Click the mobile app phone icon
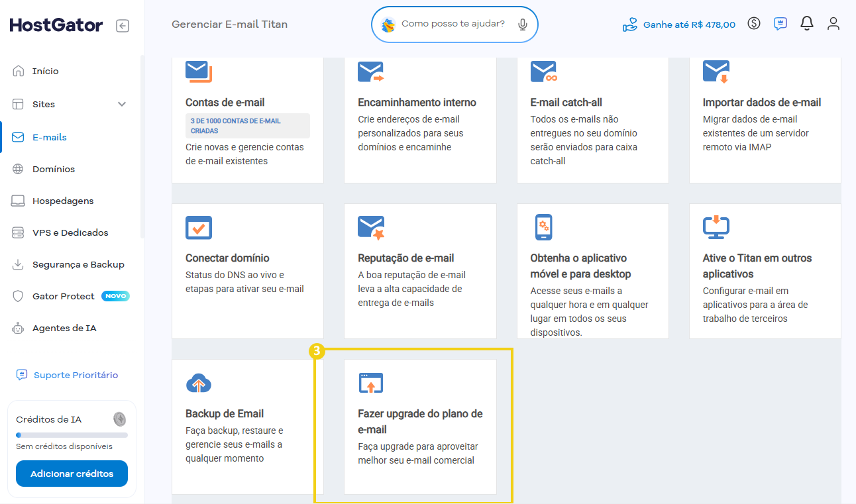The height and width of the screenshot is (504, 856). [x=543, y=227]
